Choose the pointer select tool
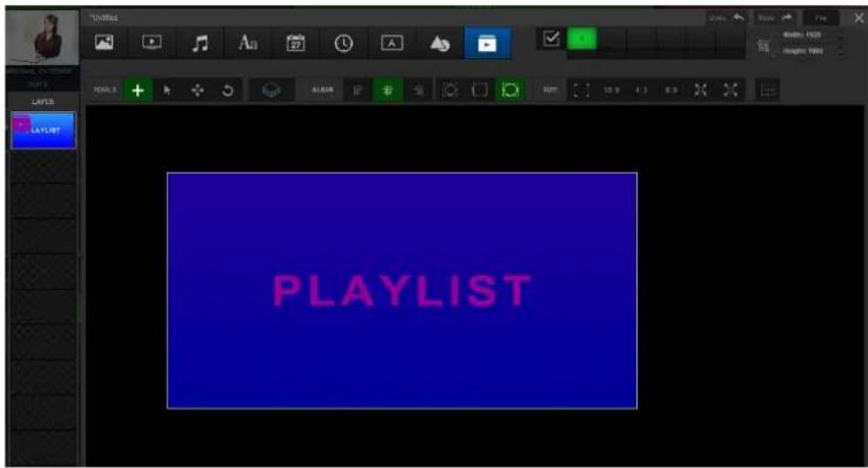The image size is (868, 468). 168,90
